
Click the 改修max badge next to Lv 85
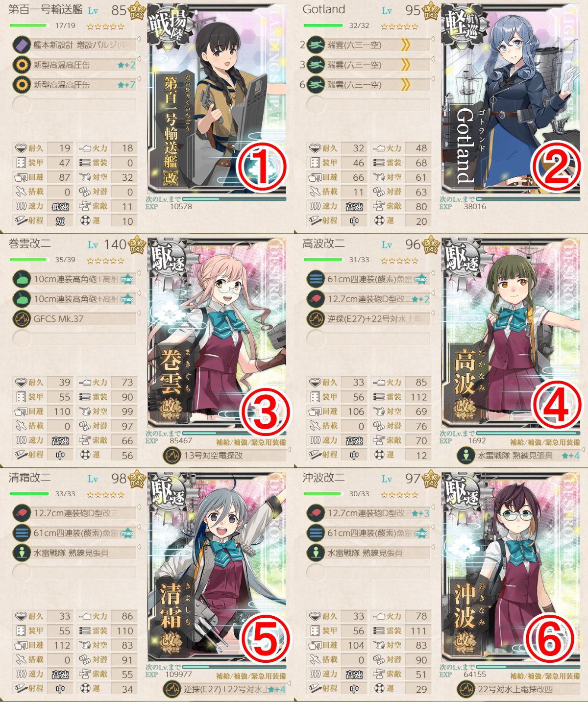click(137, 10)
